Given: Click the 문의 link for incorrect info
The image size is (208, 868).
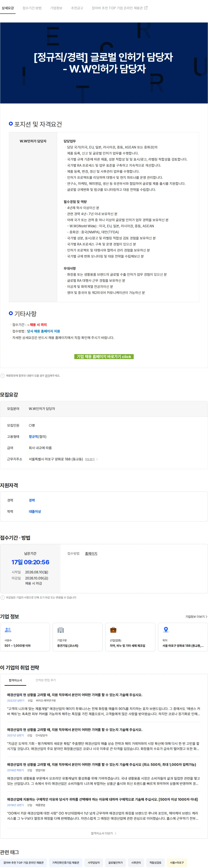Looking at the screenshot, I should click(47, 376).
